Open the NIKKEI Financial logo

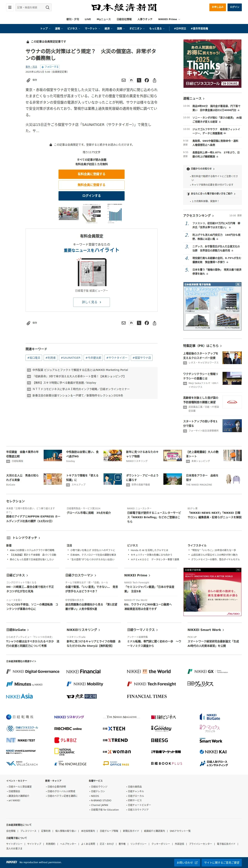click(x=83, y=672)
